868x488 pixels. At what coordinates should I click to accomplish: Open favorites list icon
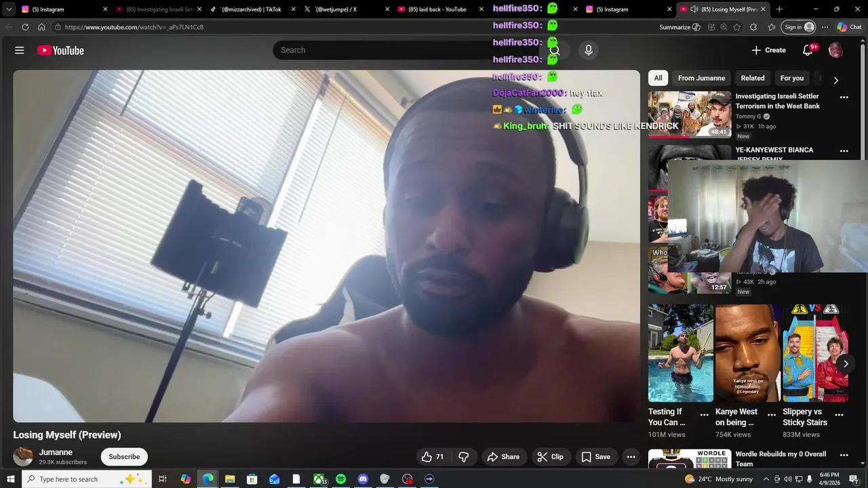(772, 27)
